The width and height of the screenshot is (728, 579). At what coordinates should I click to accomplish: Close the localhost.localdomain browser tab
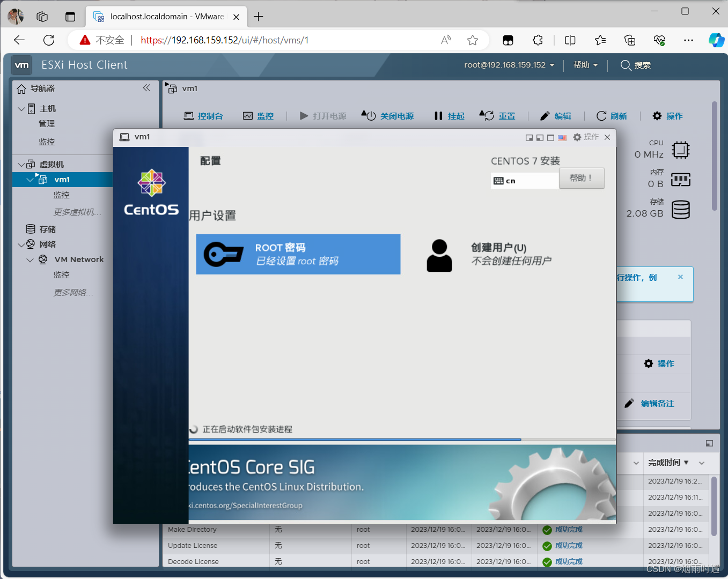click(x=236, y=17)
